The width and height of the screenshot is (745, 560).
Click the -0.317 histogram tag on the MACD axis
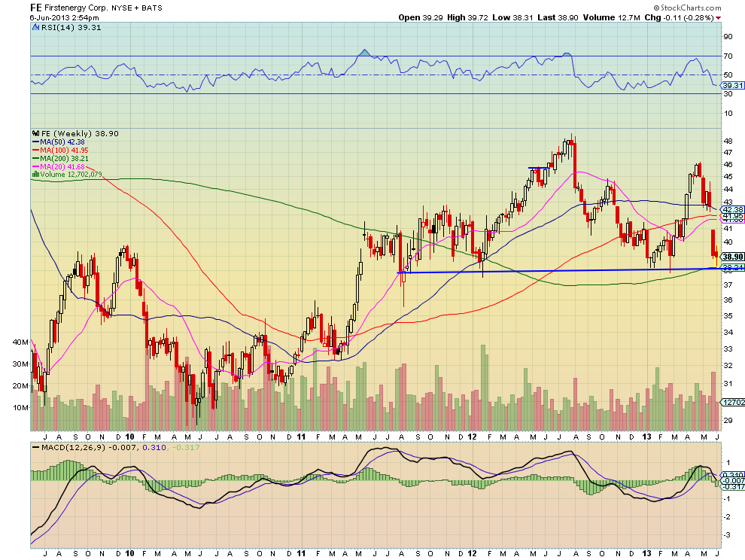click(733, 487)
